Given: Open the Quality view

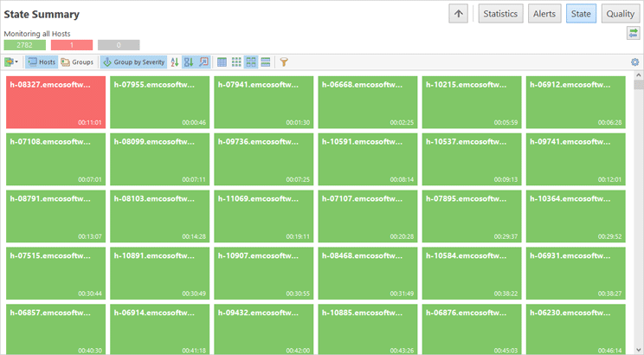Looking at the screenshot, I should click(x=620, y=14).
